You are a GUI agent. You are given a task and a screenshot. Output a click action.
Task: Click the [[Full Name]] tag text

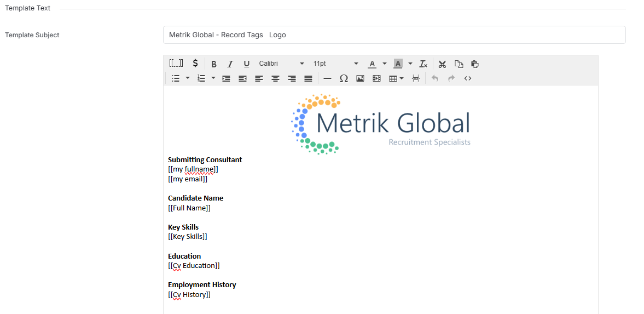tap(189, 208)
